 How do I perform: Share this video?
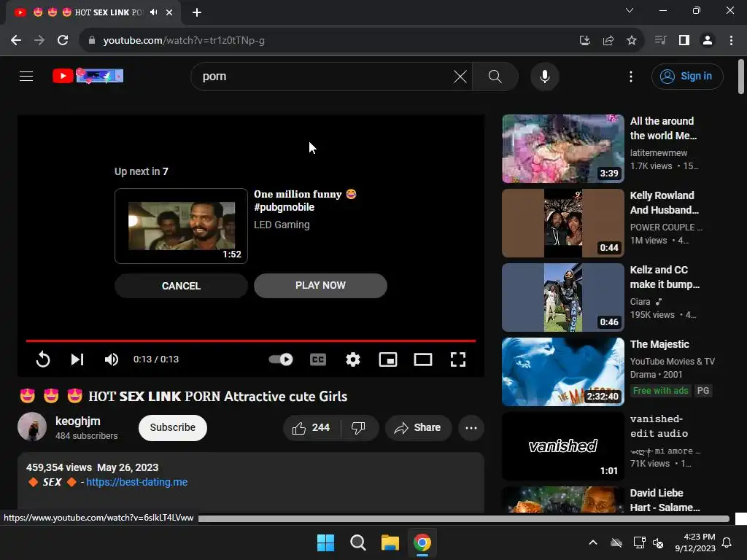(x=418, y=427)
